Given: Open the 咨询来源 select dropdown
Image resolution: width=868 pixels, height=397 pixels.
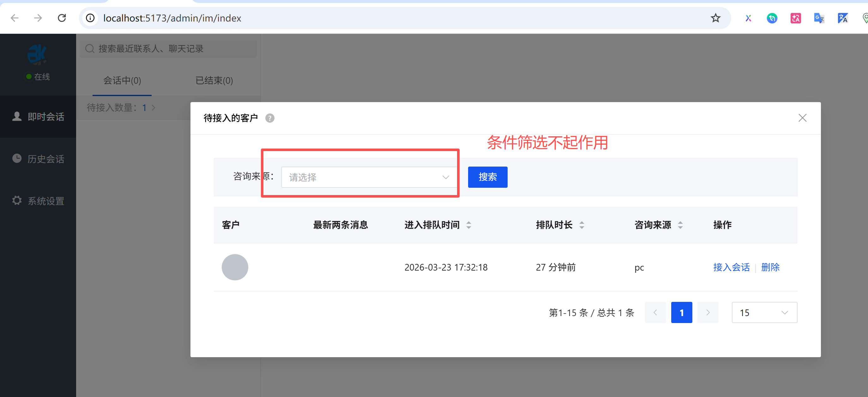Looking at the screenshot, I should pyautogui.click(x=369, y=177).
